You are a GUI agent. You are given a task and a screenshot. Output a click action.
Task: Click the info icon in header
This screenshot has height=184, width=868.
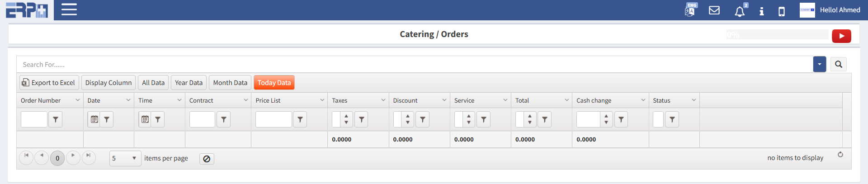click(762, 11)
